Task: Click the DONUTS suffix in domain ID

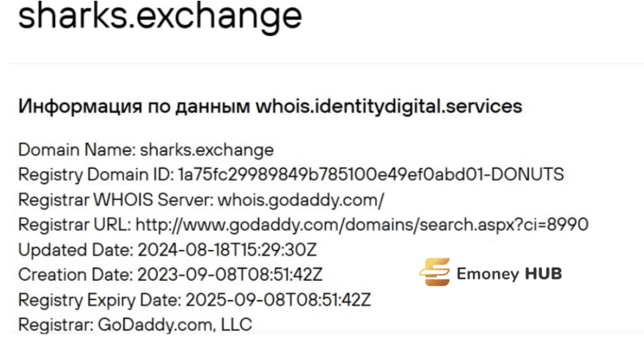Action: click(x=528, y=174)
